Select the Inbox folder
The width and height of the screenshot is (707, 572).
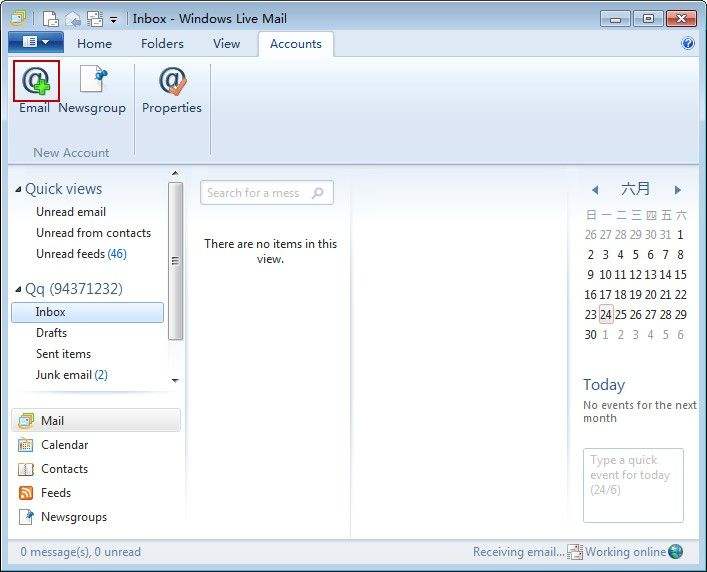[x=87, y=312]
